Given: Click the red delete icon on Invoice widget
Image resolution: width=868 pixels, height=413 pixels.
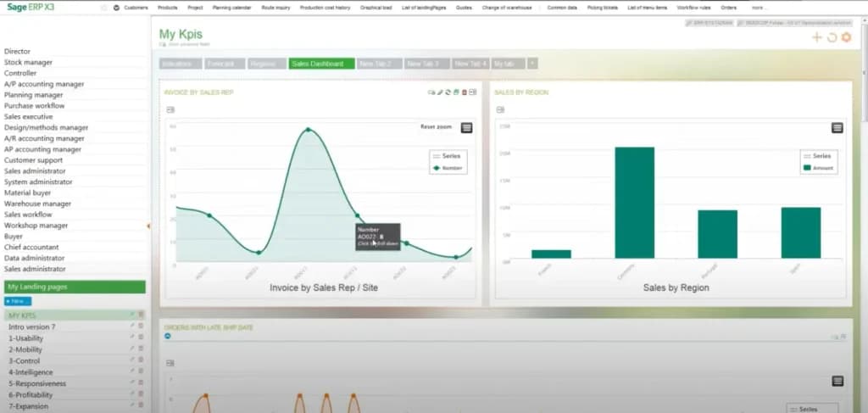Looking at the screenshot, I should point(464,92).
